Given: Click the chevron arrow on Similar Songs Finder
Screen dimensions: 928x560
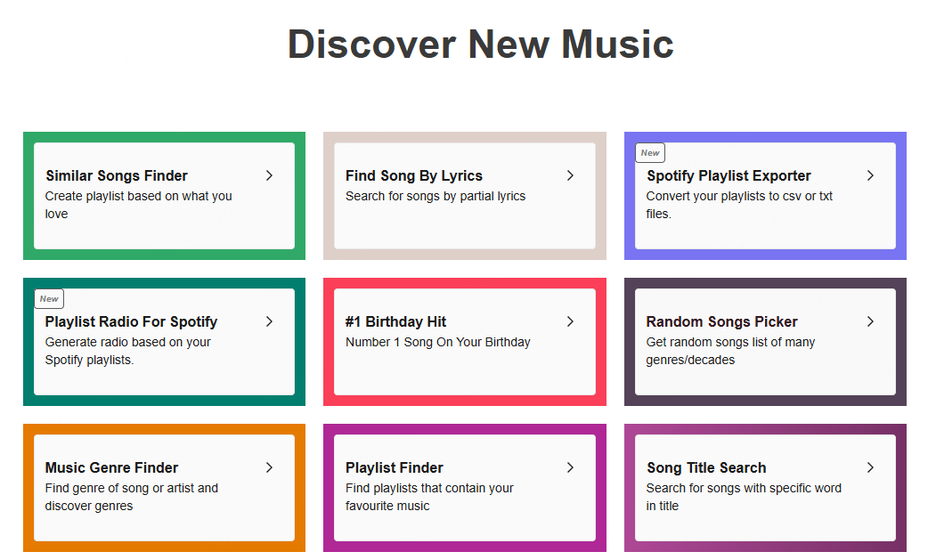Looking at the screenshot, I should (269, 175).
